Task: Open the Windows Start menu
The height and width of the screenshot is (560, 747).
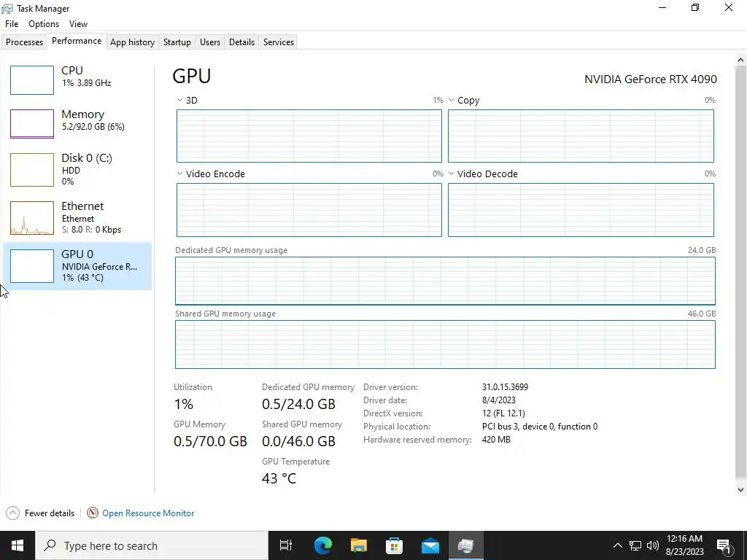Action: pyautogui.click(x=18, y=545)
